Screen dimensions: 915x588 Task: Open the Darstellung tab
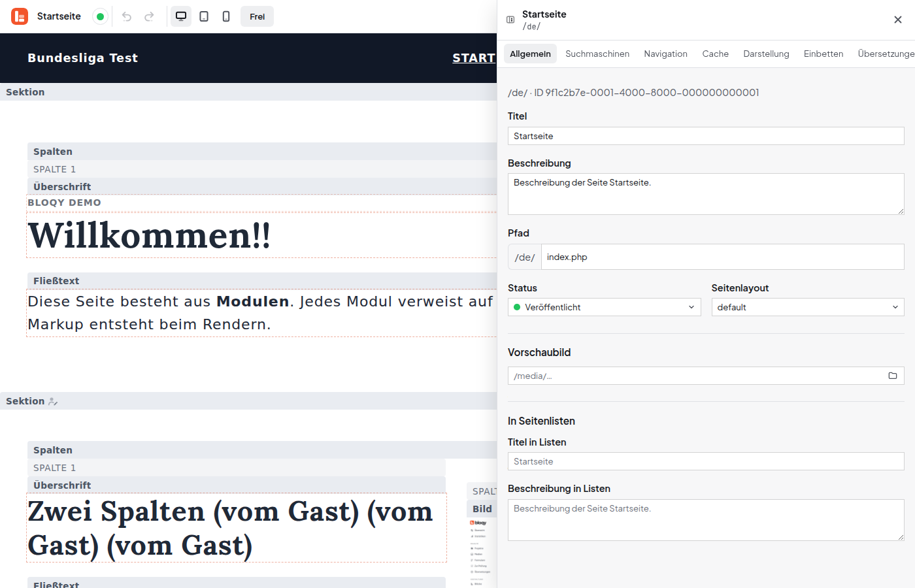coord(767,54)
